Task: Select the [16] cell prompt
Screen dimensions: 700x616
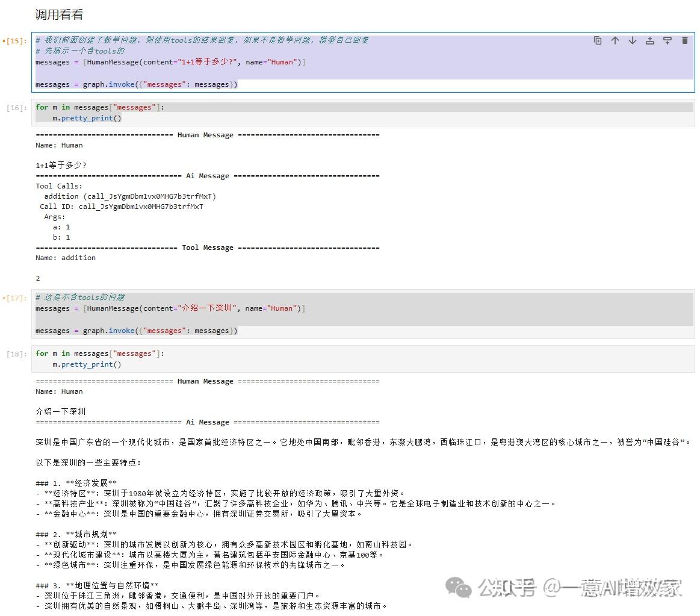Action: (17, 108)
